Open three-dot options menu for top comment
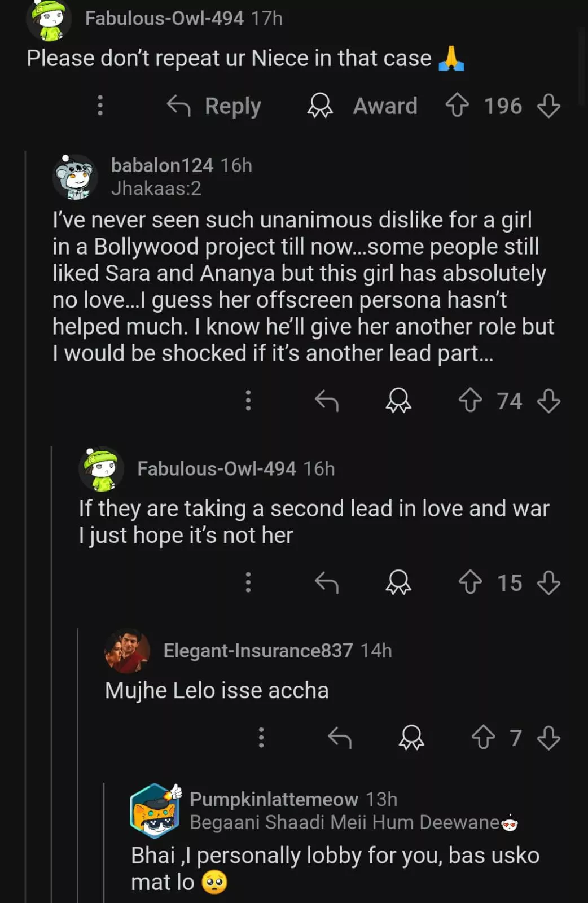The image size is (588, 903). pyautogui.click(x=100, y=106)
